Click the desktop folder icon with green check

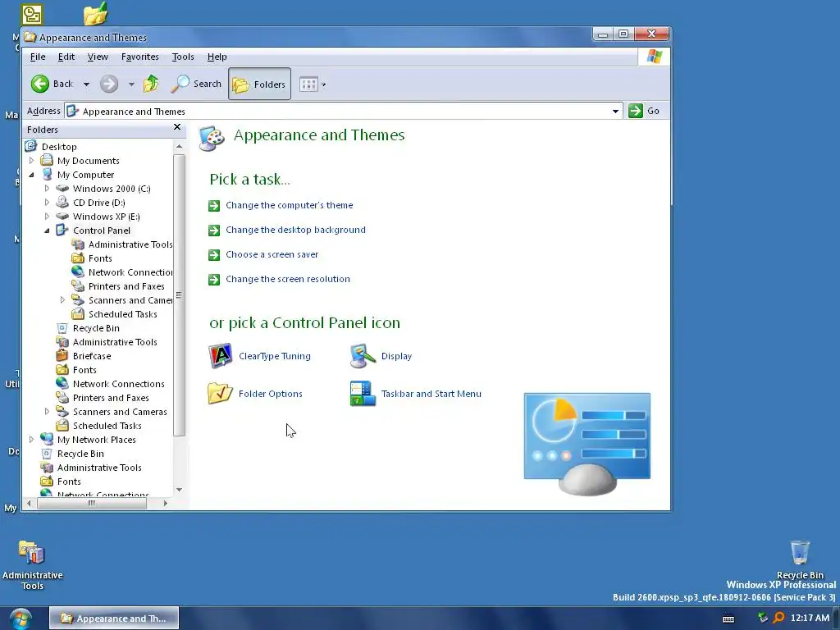96,13
